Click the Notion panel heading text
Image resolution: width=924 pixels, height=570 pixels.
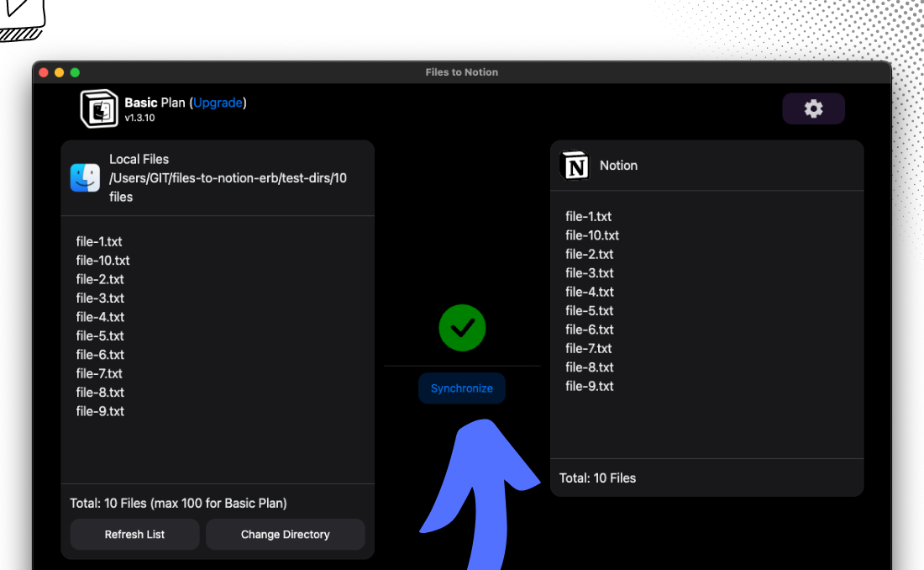[x=618, y=166]
